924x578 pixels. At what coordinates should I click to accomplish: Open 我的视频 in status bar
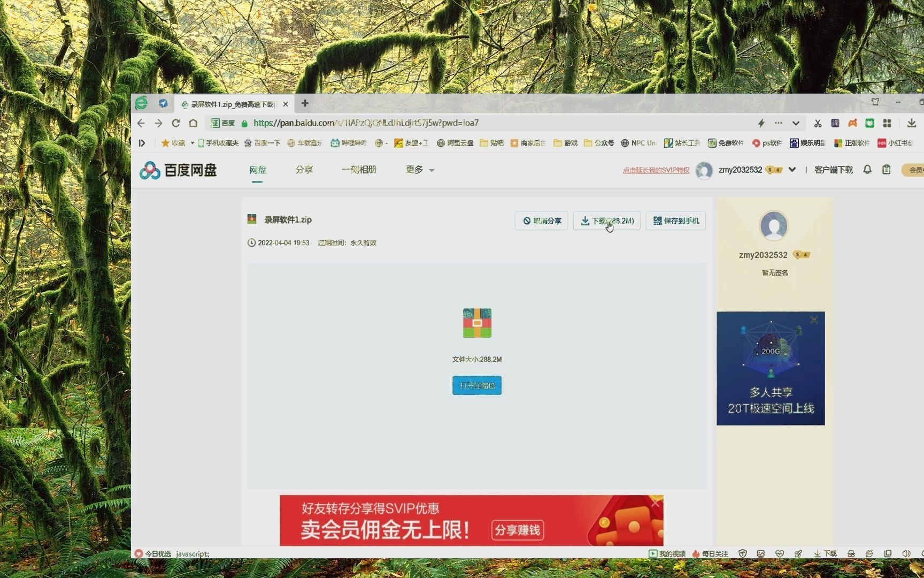pos(667,554)
